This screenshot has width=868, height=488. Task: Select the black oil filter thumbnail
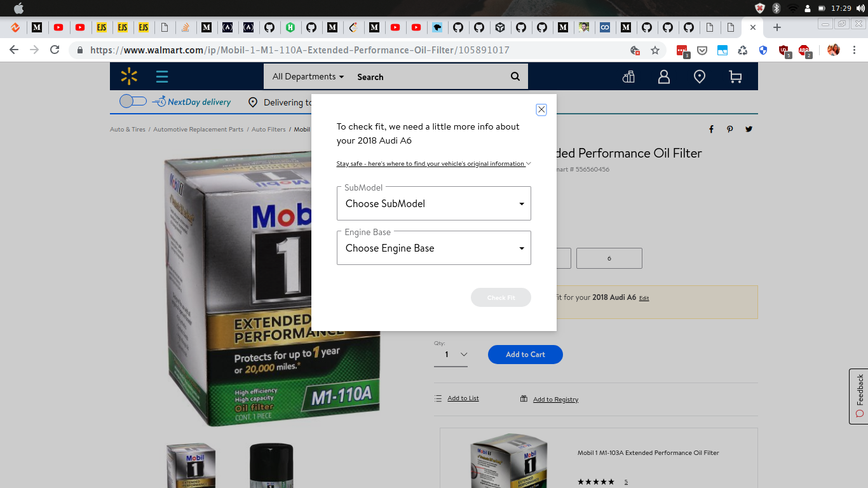[271, 466]
